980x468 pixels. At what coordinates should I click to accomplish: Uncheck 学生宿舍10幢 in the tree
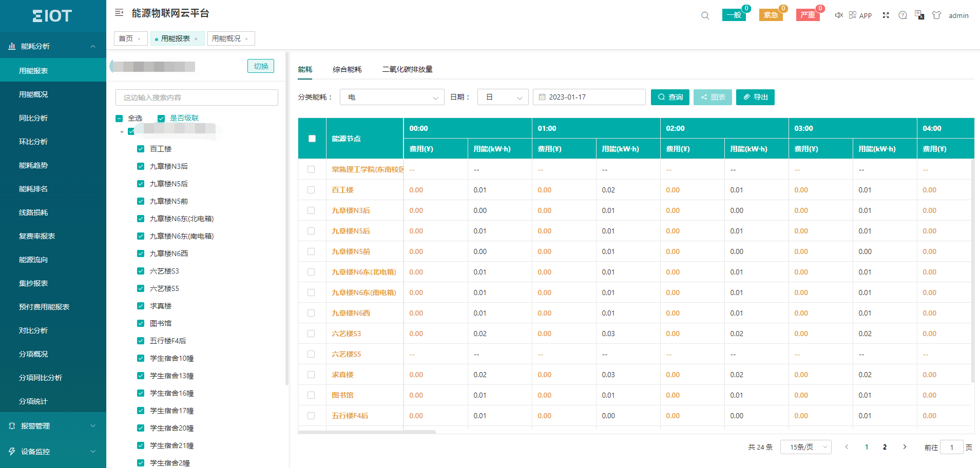(x=141, y=358)
